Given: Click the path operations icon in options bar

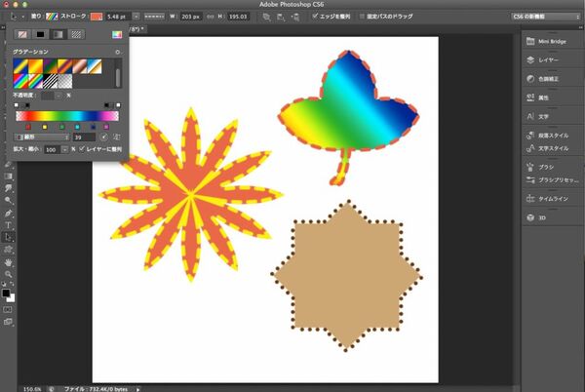Looking at the screenshot, I should [x=266, y=17].
